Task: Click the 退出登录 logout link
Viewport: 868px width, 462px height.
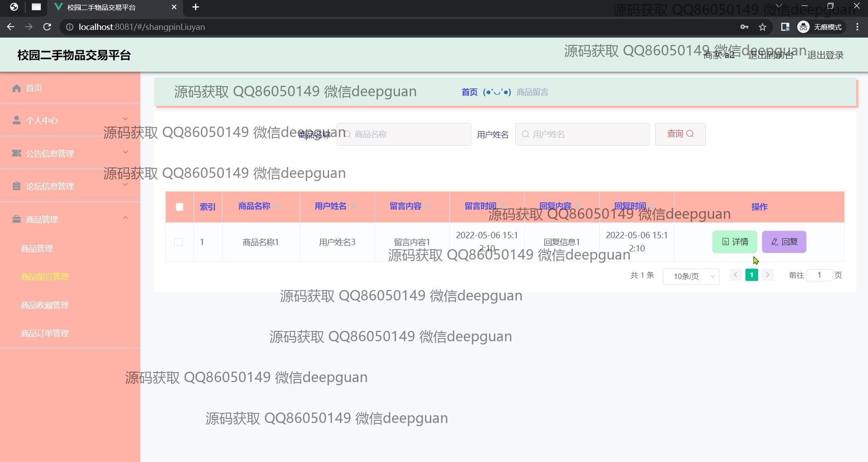Action: [x=825, y=55]
